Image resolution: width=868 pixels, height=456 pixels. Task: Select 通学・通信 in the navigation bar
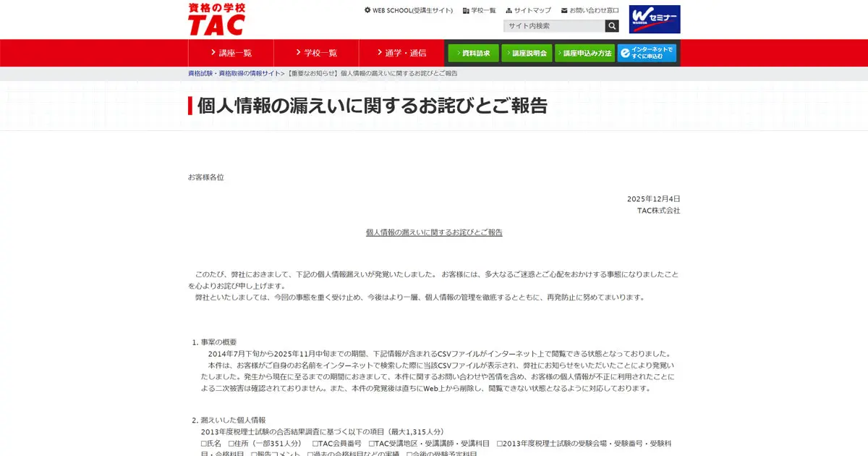404,52
